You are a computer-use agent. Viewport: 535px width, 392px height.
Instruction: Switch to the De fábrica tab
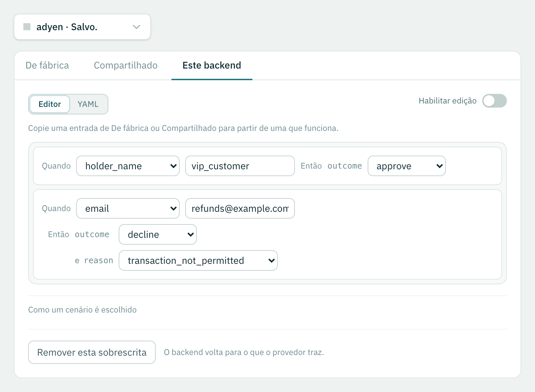(47, 65)
